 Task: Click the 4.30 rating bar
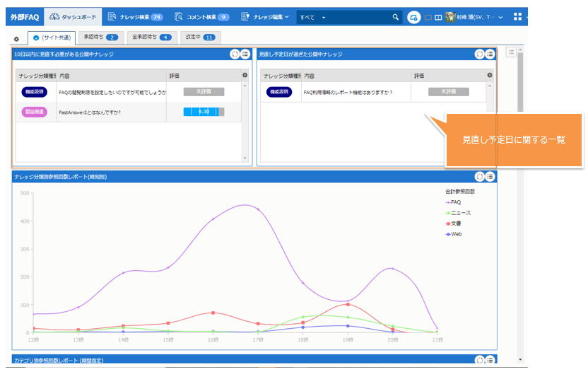point(204,112)
